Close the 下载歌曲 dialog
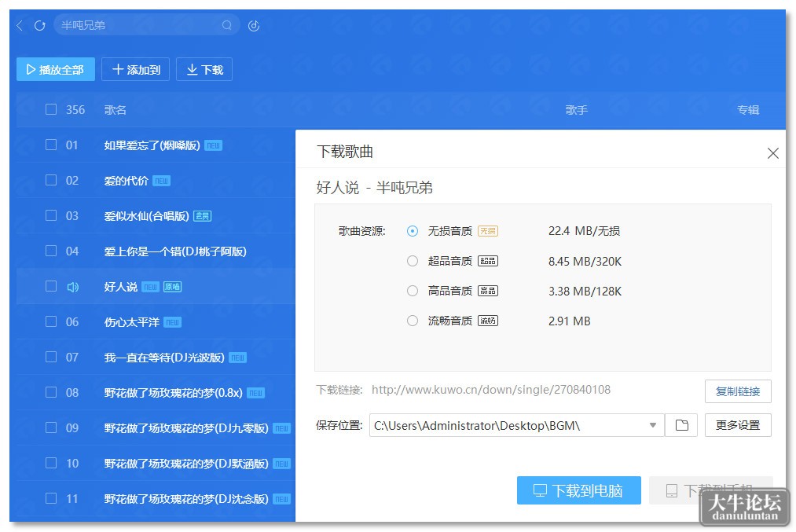 (x=772, y=152)
